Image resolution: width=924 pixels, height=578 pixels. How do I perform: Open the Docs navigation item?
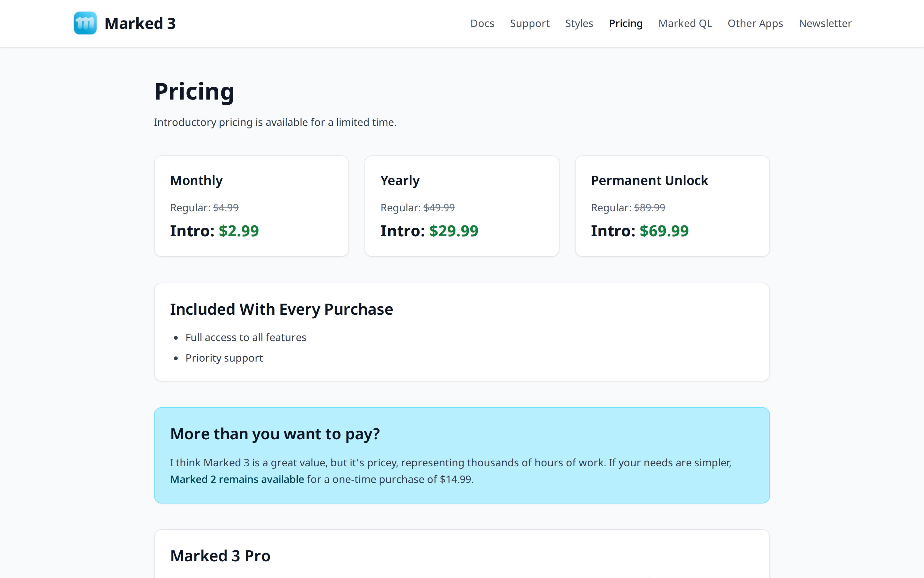coord(482,23)
